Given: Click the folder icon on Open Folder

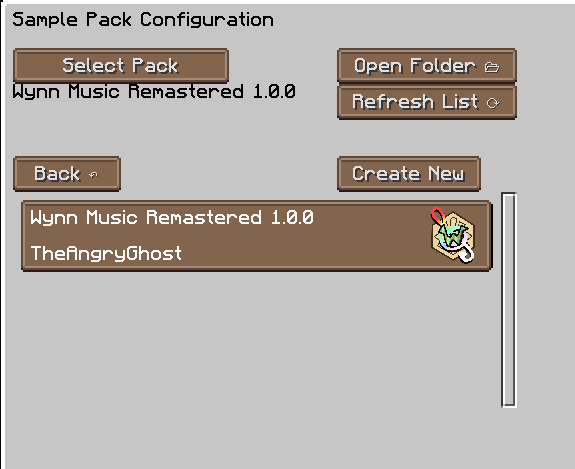Looking at the screenshot, I should click(x=492, y=67).
